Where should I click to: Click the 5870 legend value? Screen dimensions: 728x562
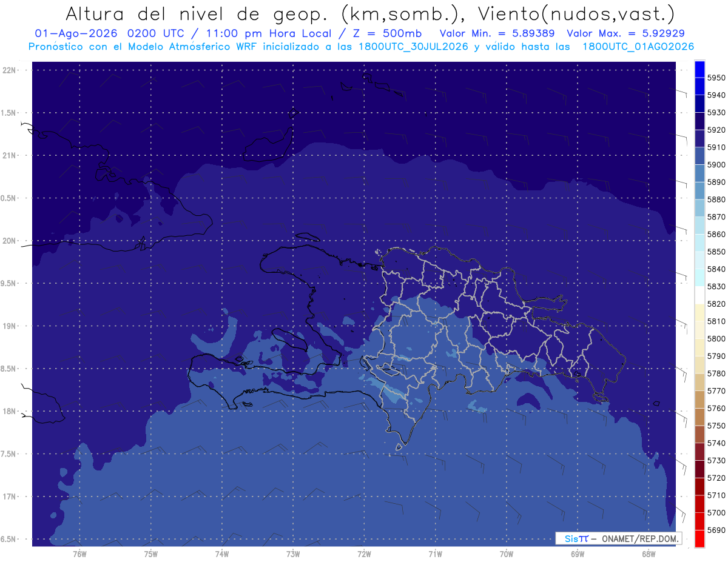click(716, 217)
